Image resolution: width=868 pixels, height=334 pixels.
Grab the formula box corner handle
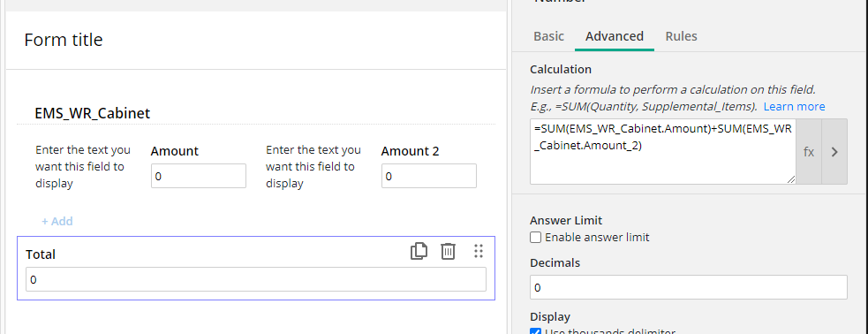point(791,178)
